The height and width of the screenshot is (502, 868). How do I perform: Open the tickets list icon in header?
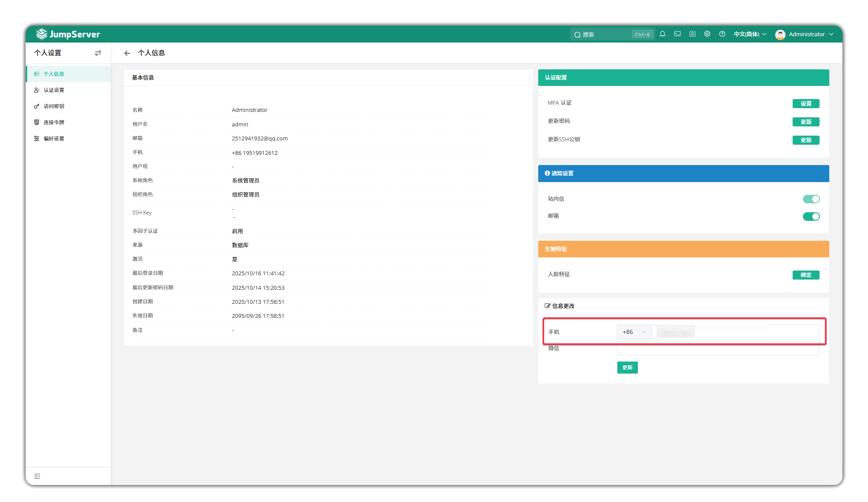(x=692, y=34)
